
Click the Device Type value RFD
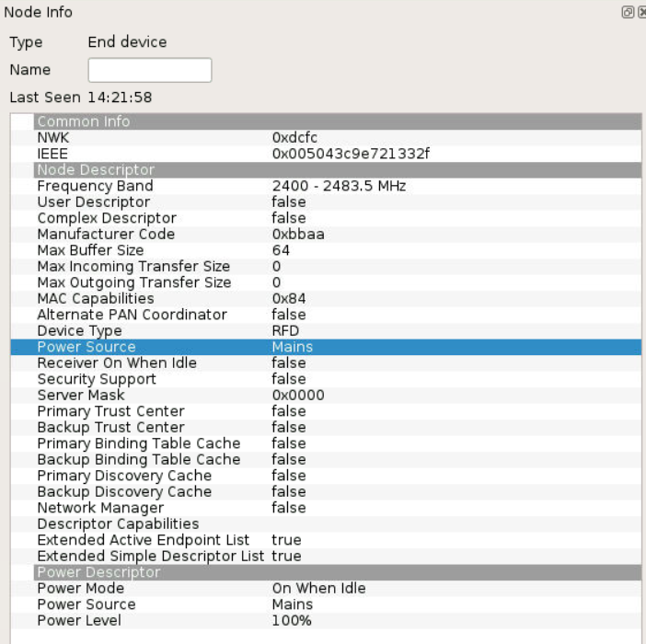285,330
